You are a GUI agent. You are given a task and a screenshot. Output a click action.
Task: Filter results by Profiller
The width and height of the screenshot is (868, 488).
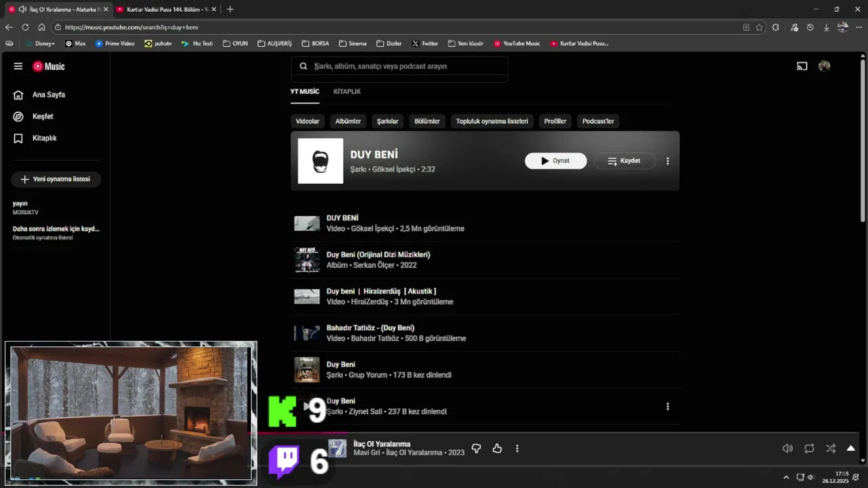coord(555,121)
